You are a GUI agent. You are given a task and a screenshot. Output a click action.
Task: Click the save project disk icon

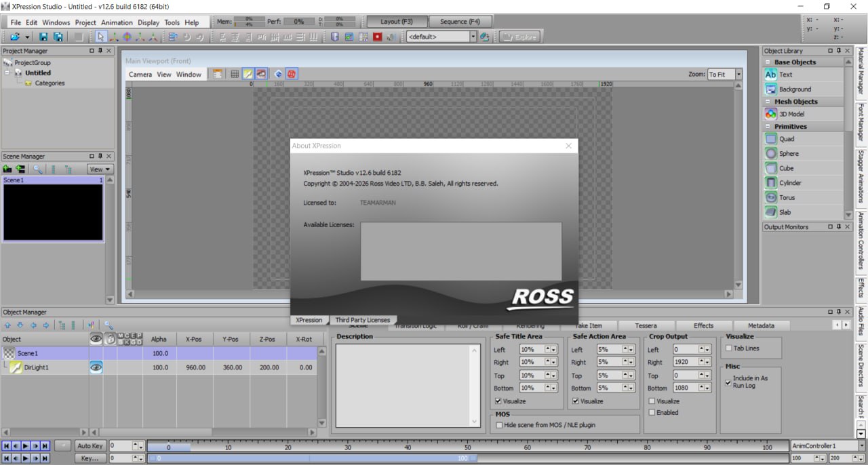pyautogui.click(x=43, y=37)
